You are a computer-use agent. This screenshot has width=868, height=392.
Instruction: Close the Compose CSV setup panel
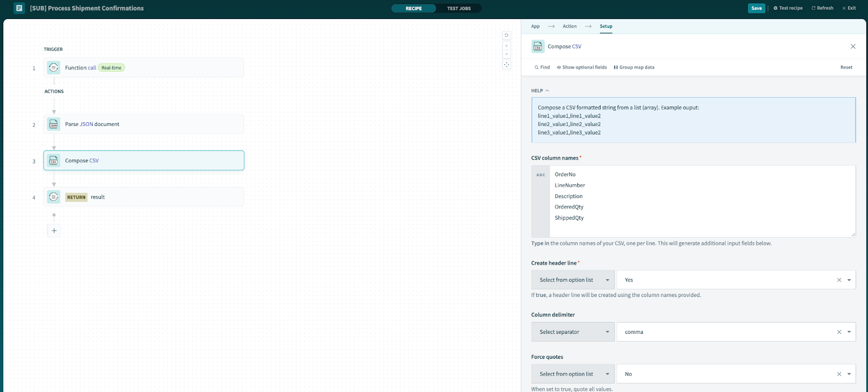(853, 47)
